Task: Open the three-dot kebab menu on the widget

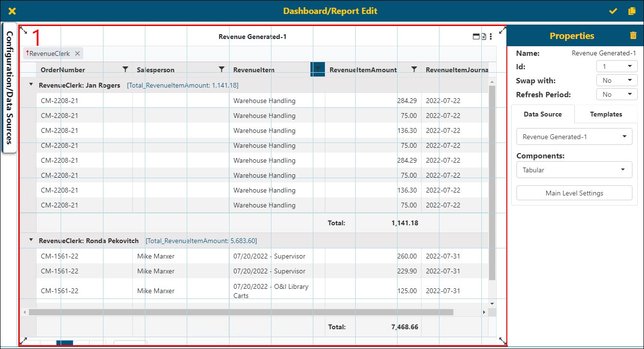Action: tap(490, 36)
